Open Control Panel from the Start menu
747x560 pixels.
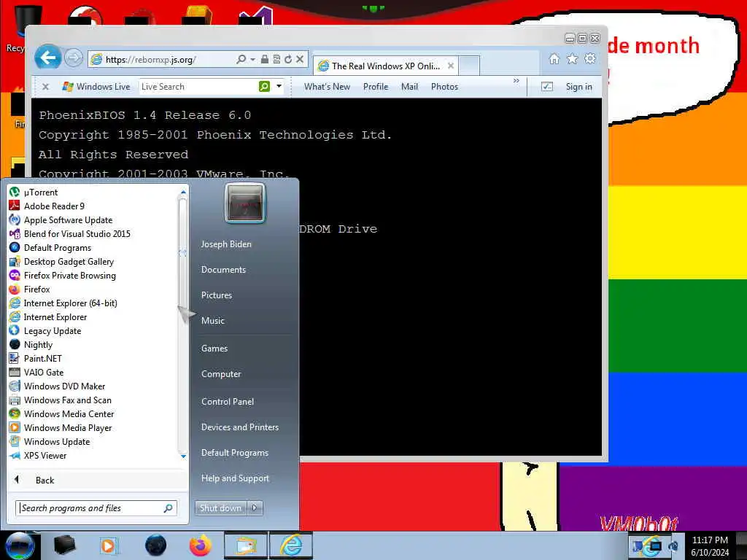[x=228, y=402]
